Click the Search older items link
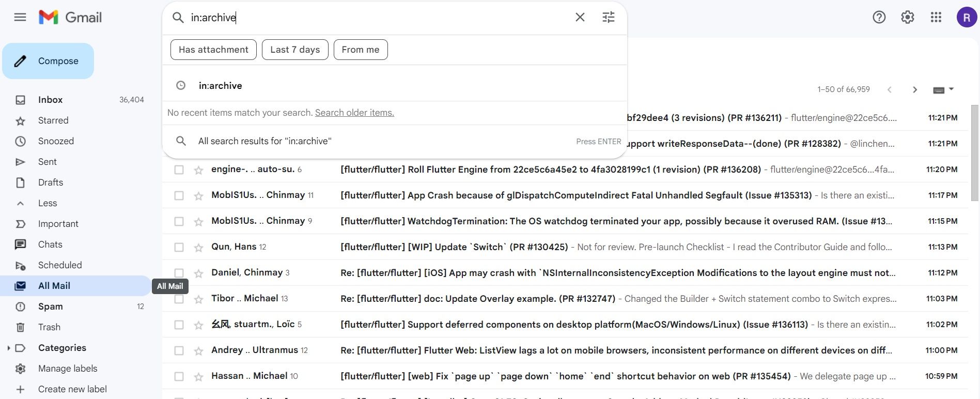 click(x=354, y=113)
